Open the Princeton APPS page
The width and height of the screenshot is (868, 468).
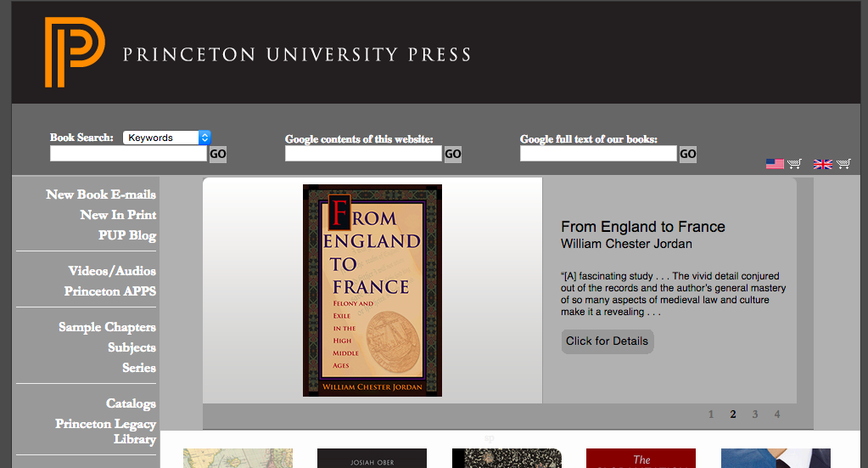tap(110, 291)
